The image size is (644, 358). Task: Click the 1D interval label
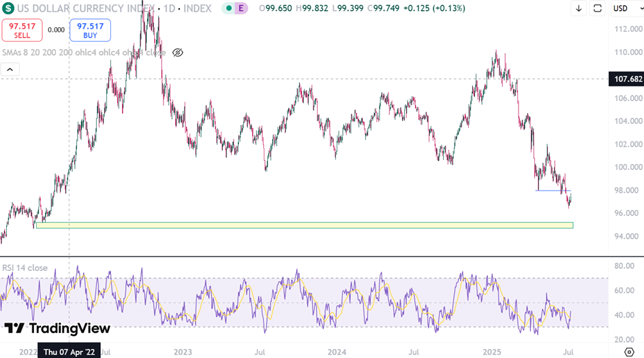pos(170,8)
